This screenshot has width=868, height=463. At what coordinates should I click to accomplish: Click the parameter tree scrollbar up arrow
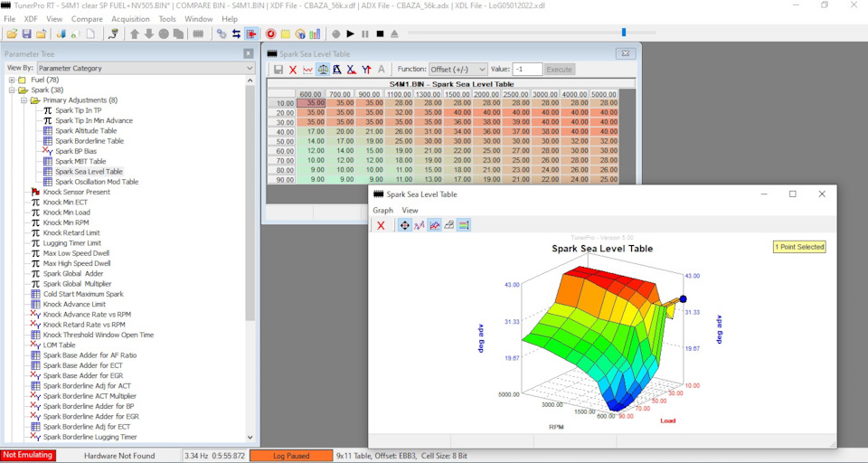pos(250,80)
